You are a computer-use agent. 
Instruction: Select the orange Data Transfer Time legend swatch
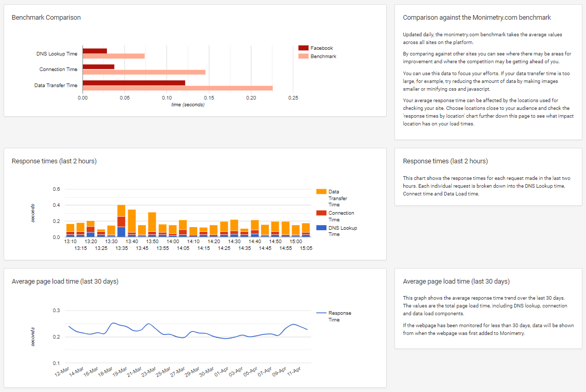(x=321, y=192)
